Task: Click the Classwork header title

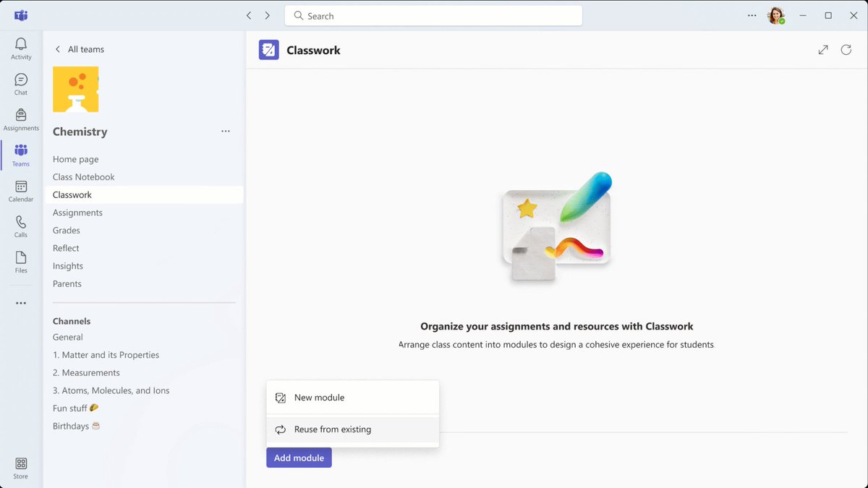Action: [x=313, y=51]
